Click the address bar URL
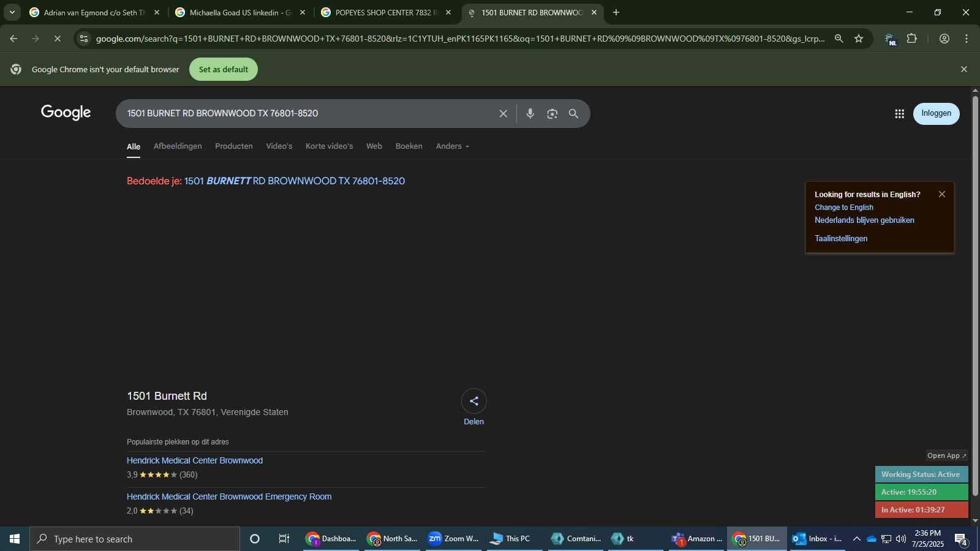 coord(459,39)
